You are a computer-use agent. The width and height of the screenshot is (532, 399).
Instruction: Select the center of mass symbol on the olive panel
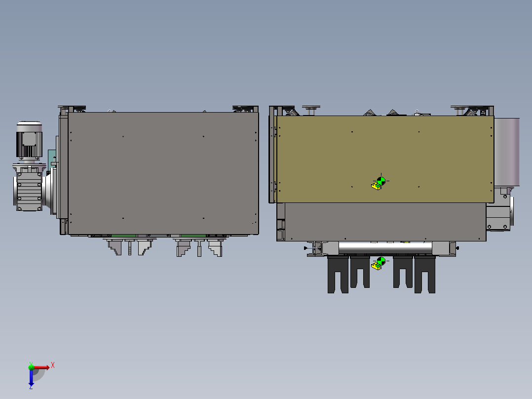point(381,181)
